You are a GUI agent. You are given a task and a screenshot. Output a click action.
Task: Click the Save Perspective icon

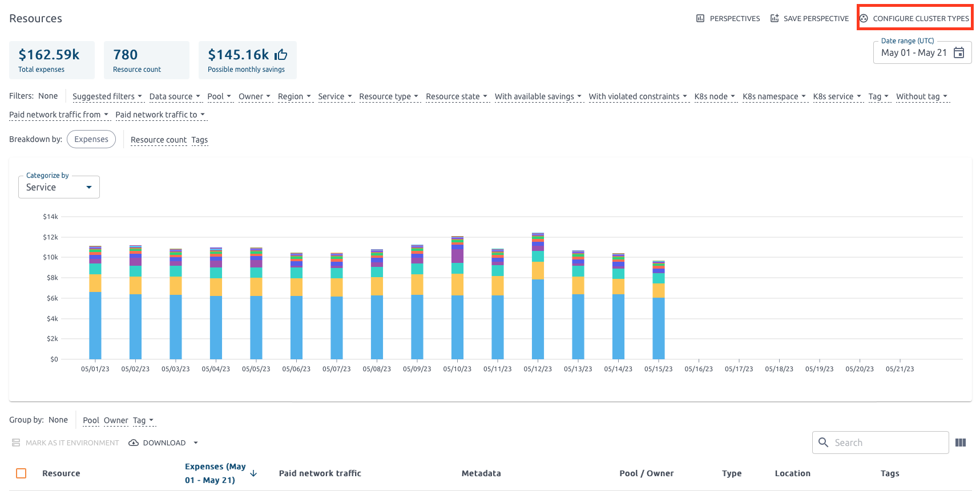click(x=775, y=18)
